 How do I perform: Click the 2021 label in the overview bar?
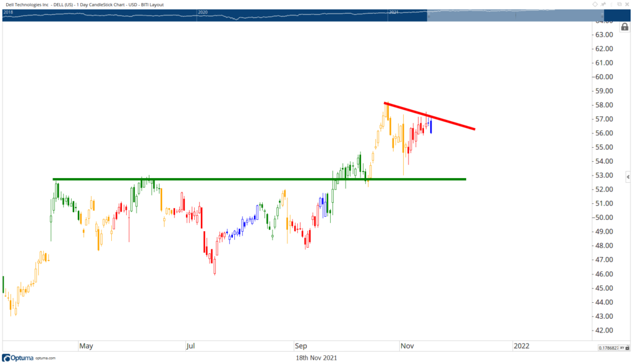click(394, 12)
